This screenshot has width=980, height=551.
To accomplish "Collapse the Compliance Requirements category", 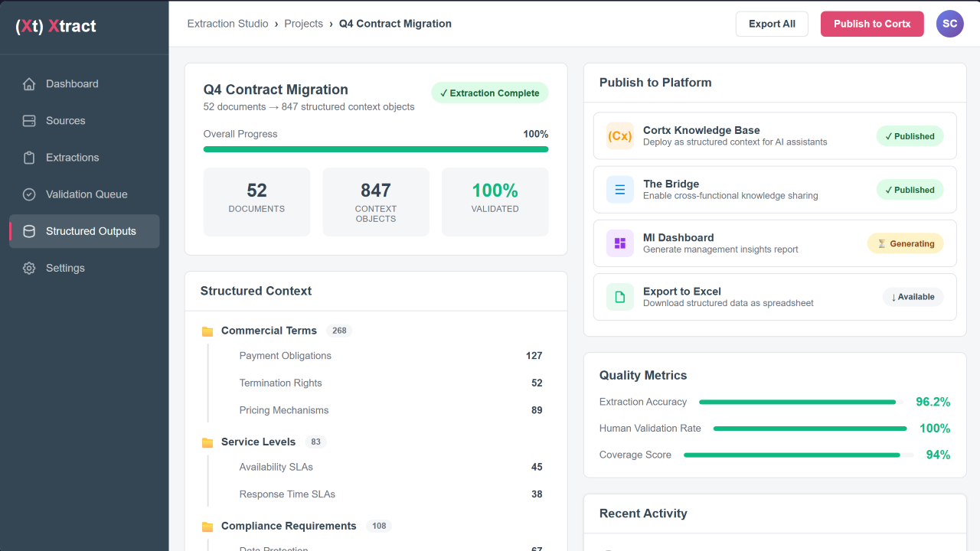I will [375, 526].
